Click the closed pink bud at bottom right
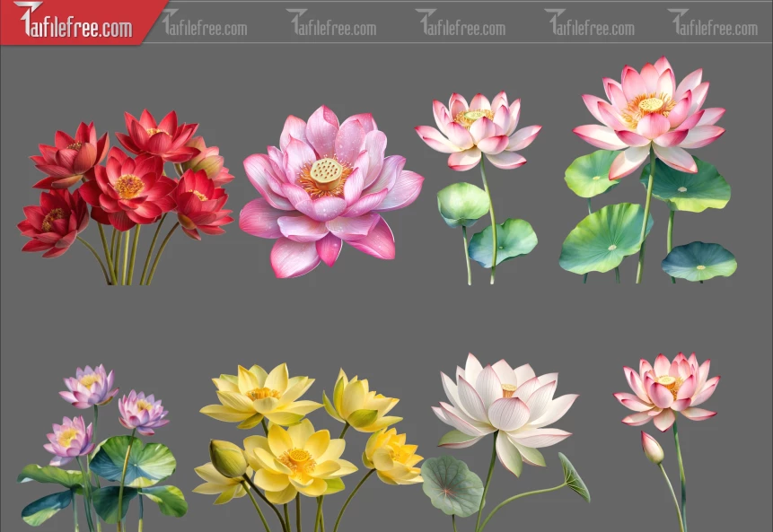The width and height of the screenshot is (773, 532). point(653,448)
